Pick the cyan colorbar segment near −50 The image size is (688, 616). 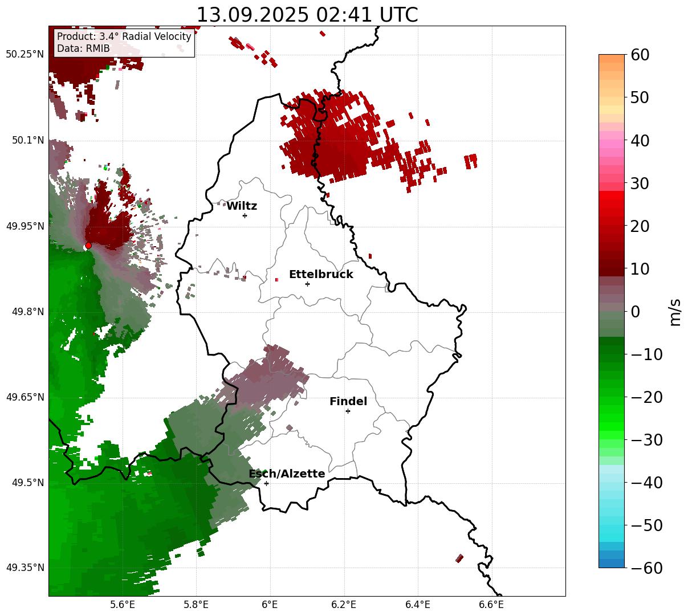[612, 528]
